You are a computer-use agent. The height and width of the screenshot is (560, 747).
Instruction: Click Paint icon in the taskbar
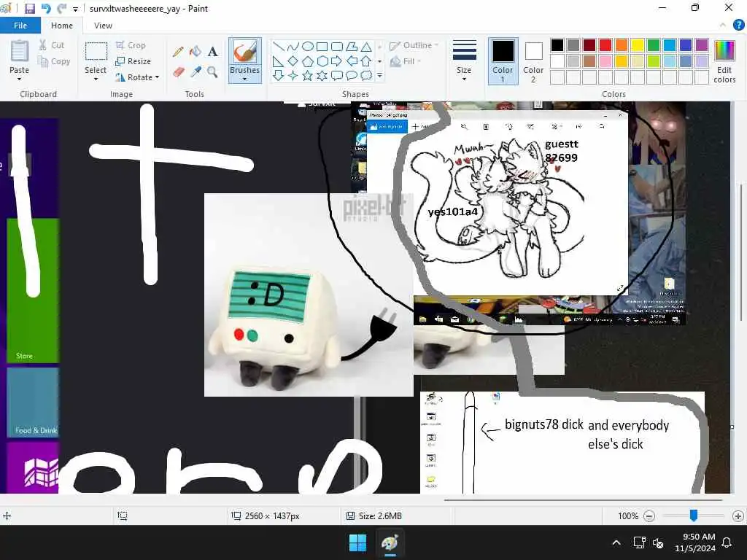point(390,542)
